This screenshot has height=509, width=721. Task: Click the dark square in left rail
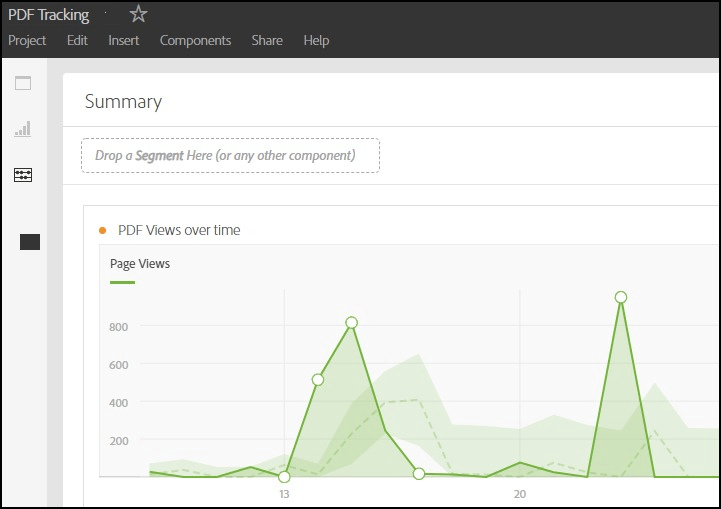pos(30,242)
